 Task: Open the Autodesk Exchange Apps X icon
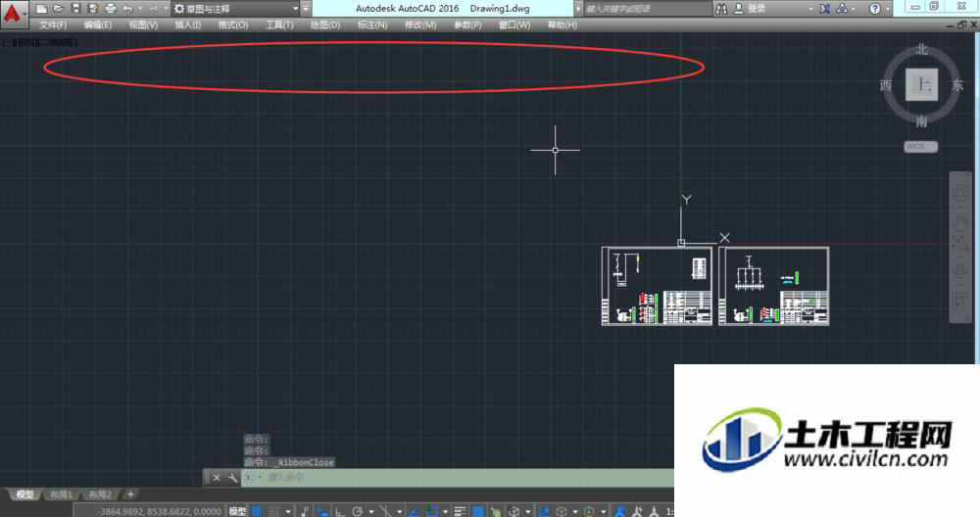point(825,8)
